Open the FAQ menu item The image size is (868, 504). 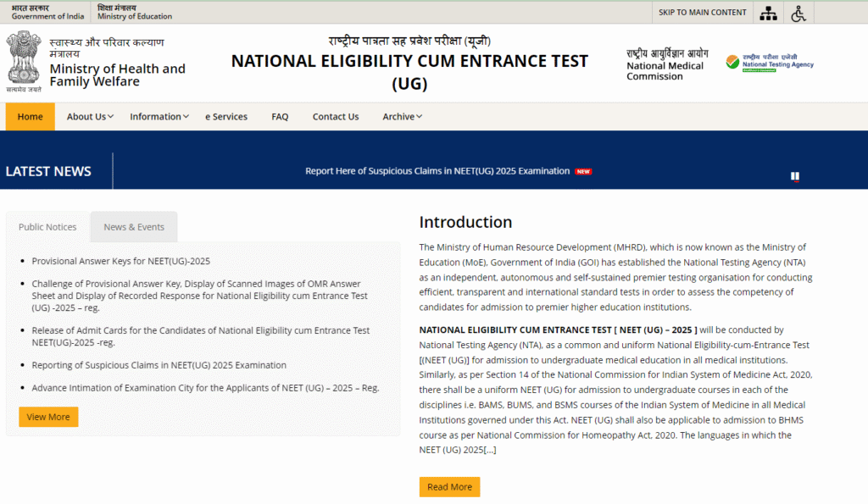tap(280, 117)
